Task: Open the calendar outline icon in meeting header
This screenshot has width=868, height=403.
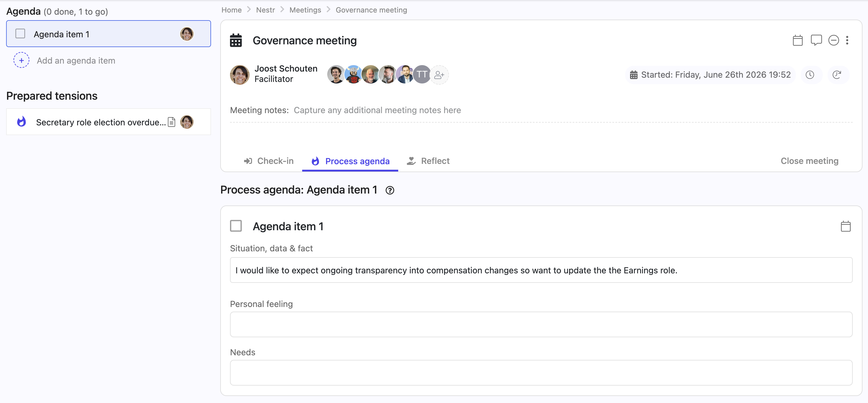Action: tap(798, 40)
